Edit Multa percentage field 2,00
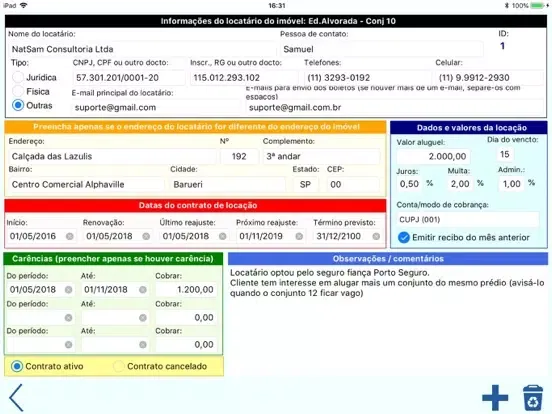The width and height of the screenshot is (552, 414). coord(460,184)
